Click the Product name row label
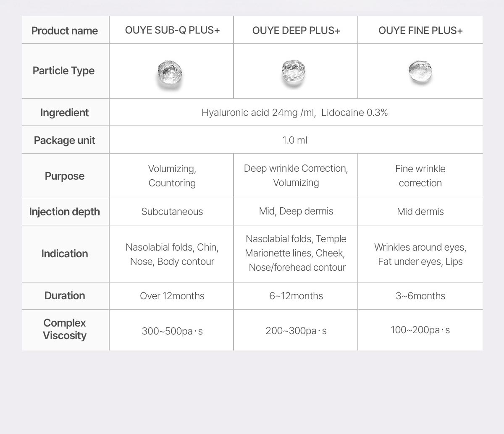This screenshot has height=434, width=504. pyautogui.click(x=65, y=31)
